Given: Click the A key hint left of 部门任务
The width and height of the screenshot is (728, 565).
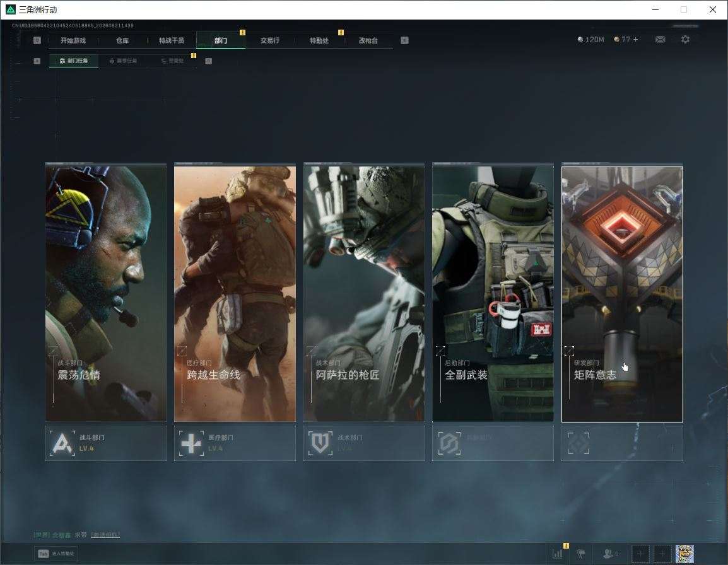Looking at the screenshot, I should coord(37,61).
